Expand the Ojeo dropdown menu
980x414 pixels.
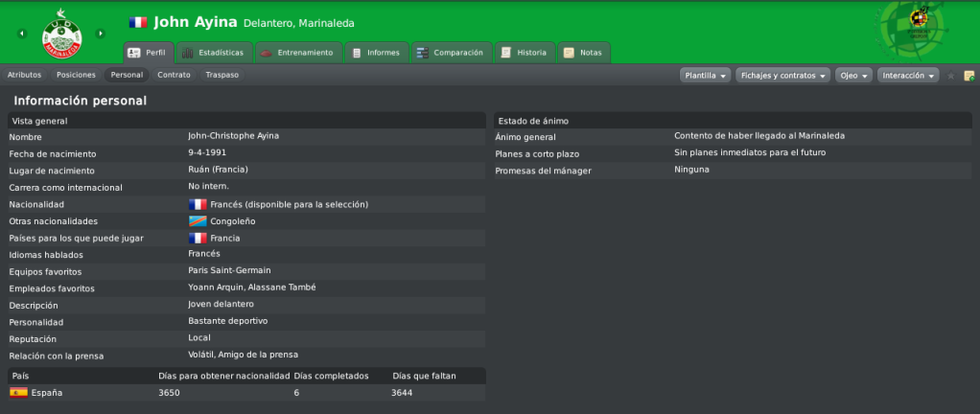point(853,75)
